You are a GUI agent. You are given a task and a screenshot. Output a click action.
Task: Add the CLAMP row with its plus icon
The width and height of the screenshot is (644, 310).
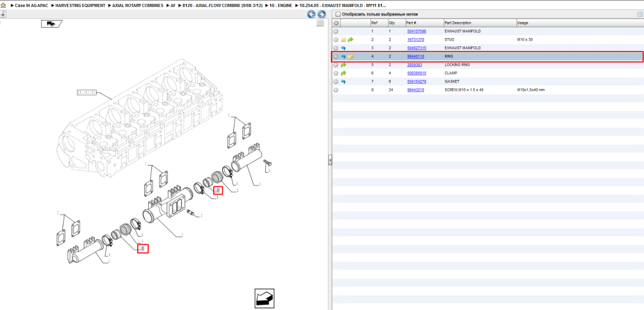click(336, 73)
